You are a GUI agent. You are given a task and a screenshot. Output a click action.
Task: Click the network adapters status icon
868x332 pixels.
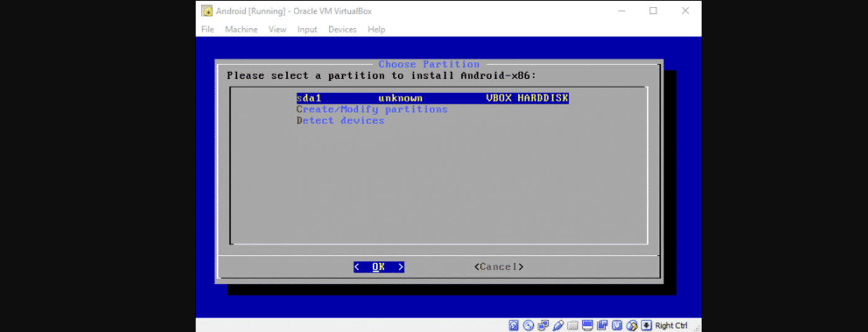[x=543, y=325]
